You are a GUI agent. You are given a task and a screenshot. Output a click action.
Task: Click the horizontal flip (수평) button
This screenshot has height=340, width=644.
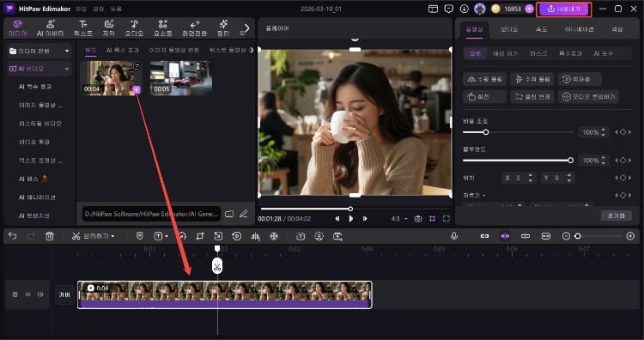coord(484,79)
